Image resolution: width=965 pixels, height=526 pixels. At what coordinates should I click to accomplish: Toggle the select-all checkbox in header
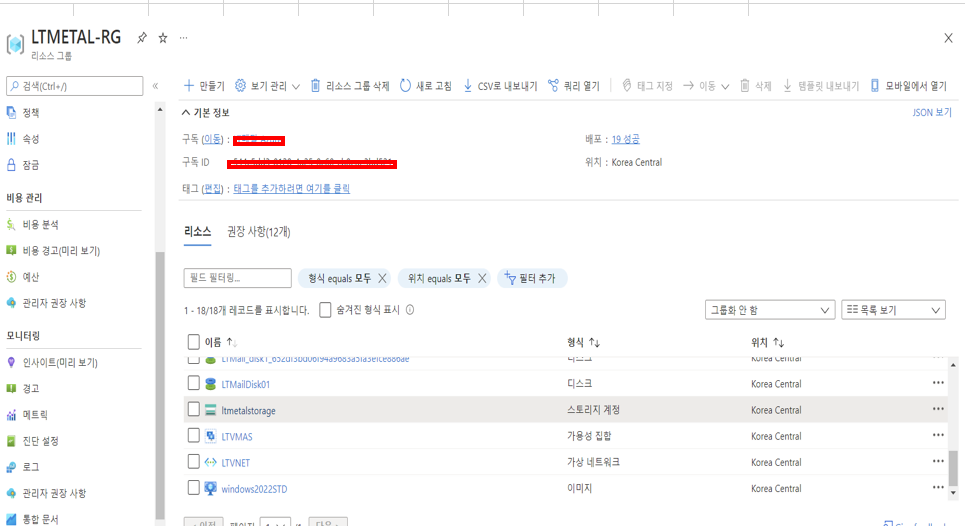point(193,342)
